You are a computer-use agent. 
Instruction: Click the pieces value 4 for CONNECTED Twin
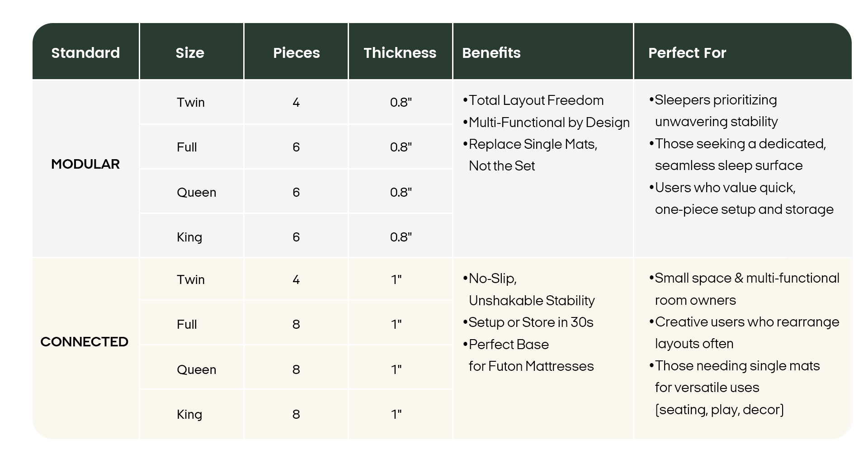tap(296, 279)
